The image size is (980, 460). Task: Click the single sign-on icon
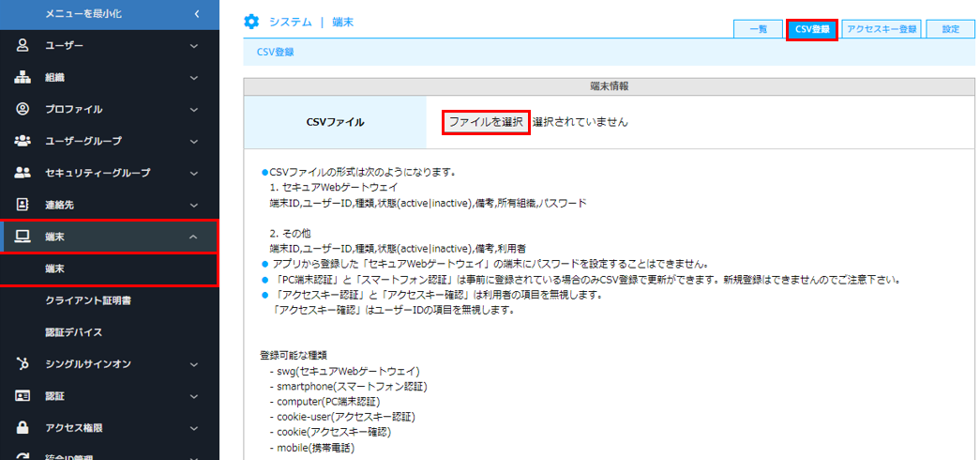point(23,363)
